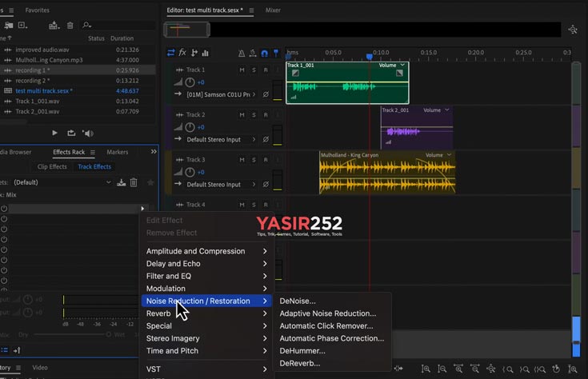This screenshot has height=379, width=588.
Task: Open Amplitude and Compression submenu
Action: click(x=206, y=251)
